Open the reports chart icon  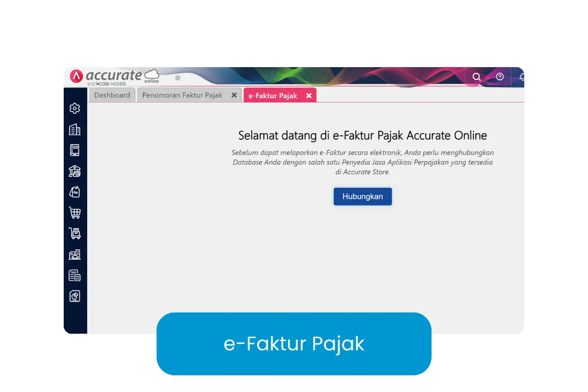(x=74, y=296)
